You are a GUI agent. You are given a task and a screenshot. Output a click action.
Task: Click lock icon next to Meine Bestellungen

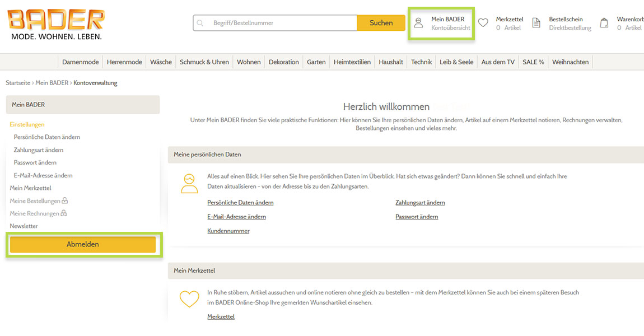coord(65,200)
